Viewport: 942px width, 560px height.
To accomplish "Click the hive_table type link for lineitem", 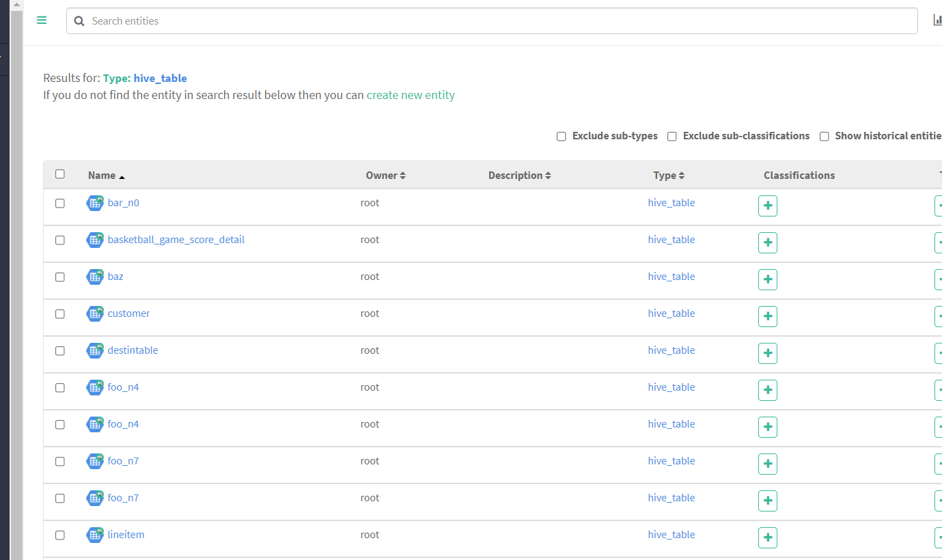I will (671, 535).
